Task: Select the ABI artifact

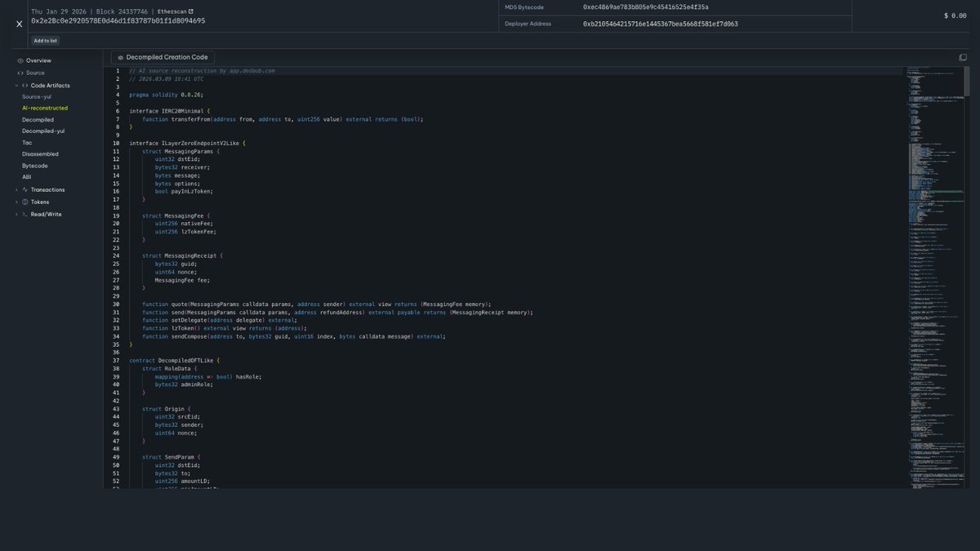Action: 27,176
